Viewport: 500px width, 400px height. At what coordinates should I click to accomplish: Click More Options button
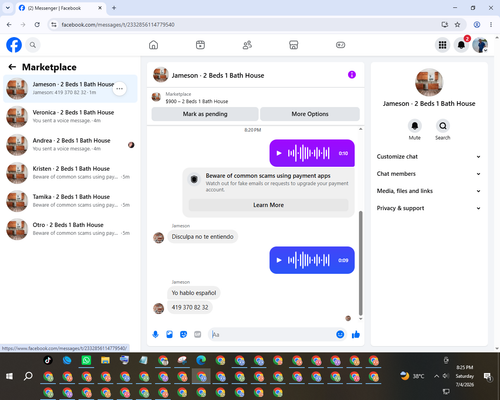pyautogui.click(x=310, y=114)
